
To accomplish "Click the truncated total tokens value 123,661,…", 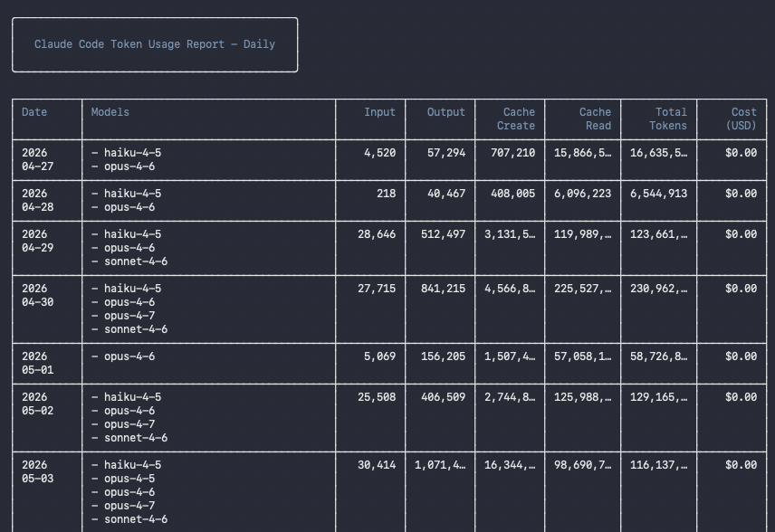I will point(659,234).
